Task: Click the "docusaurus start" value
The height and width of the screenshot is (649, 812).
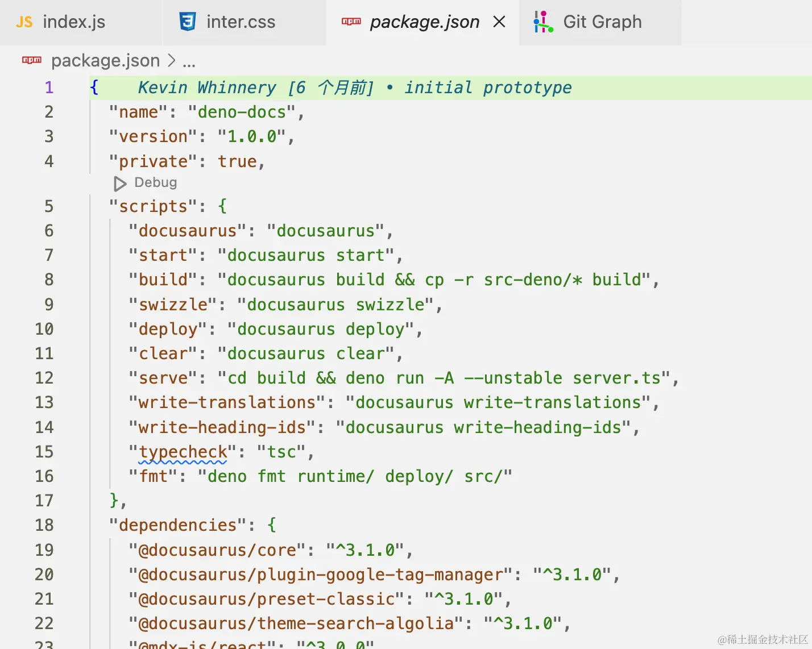Action: pyautogui.click(x=306, y=255)
